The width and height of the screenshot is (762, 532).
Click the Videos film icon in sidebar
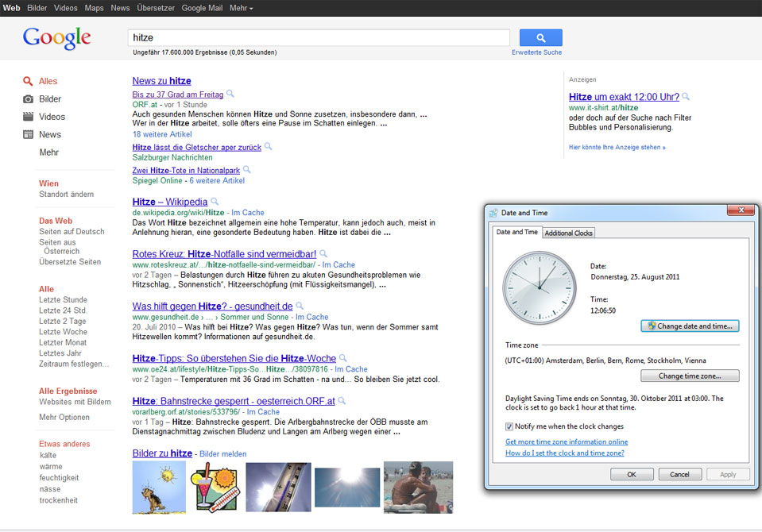(28, 117)
